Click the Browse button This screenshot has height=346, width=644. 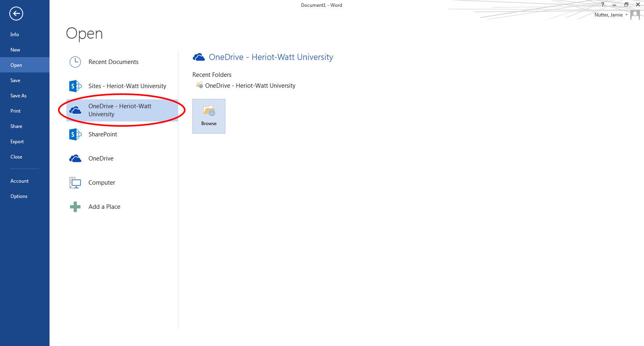pyautogui.click(x=209, y=116)
